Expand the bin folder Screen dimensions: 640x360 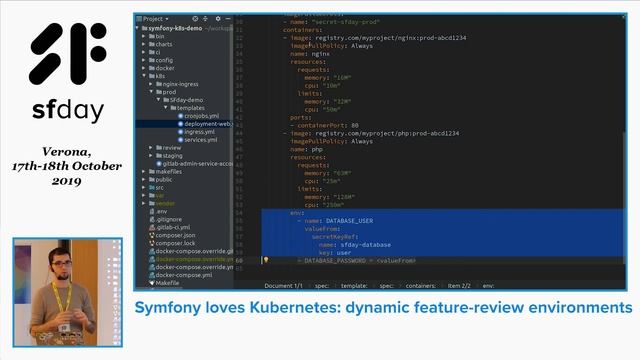pos(144,36)
